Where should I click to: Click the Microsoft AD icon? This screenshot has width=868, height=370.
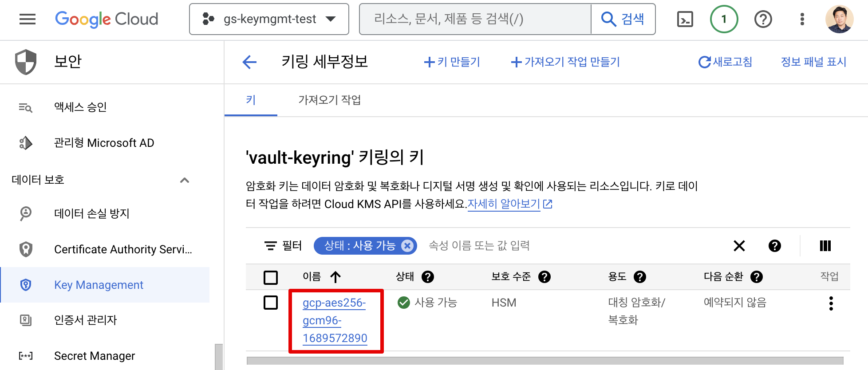[x=26, y=143]
